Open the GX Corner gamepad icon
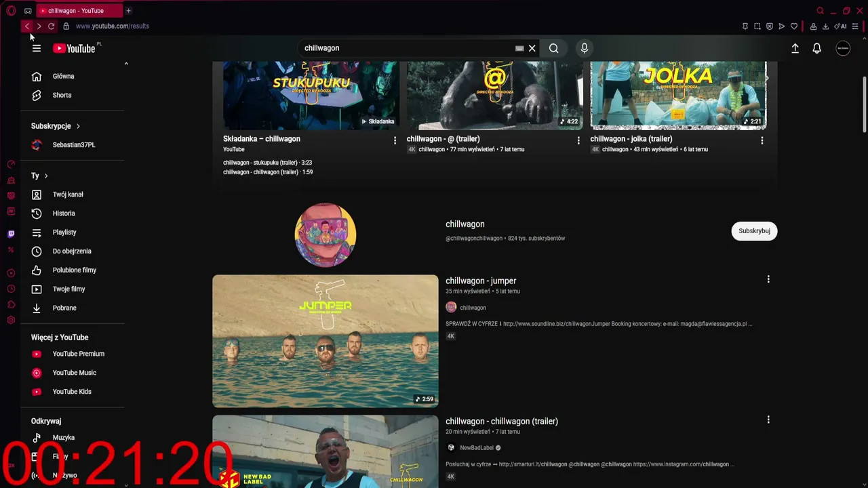Viewport: 868px width, 488px height. [28, 11]
